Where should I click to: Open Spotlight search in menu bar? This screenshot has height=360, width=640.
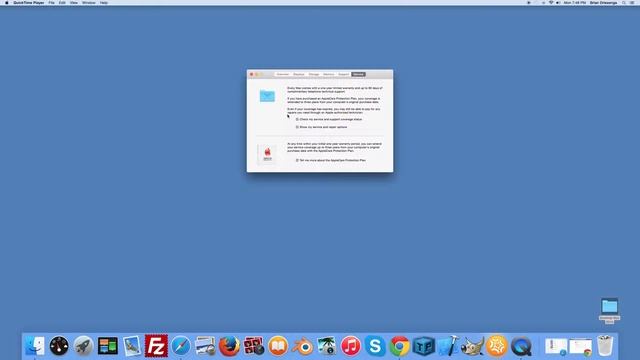[624, 3]
